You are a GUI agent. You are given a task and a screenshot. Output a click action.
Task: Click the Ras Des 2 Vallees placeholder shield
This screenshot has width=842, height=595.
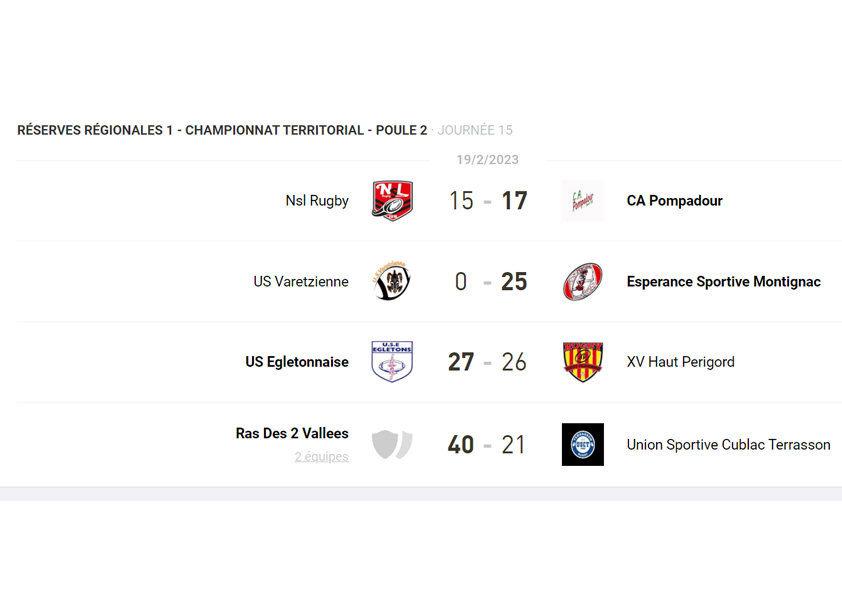click(392, 444)
